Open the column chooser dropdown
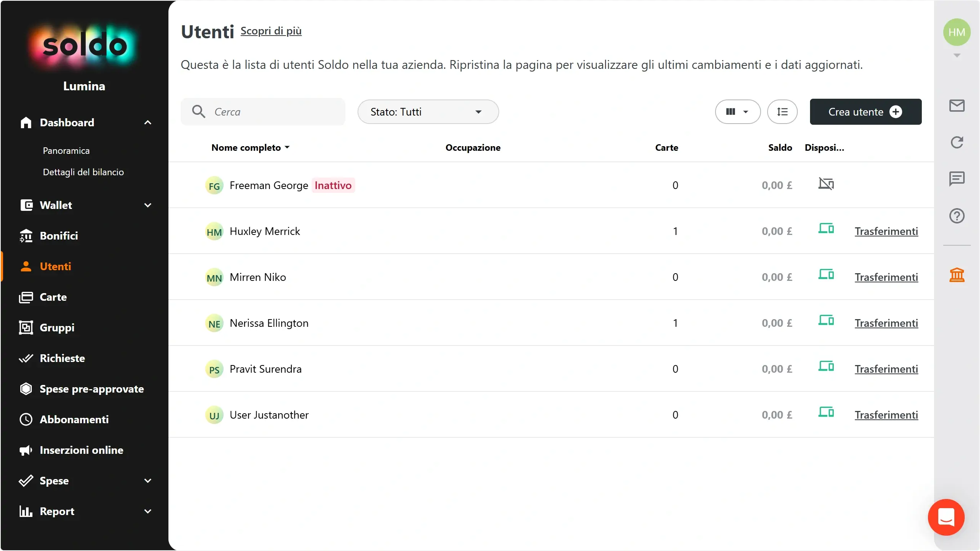The height and width of the screenshot is (551, 980). (738, 112)
